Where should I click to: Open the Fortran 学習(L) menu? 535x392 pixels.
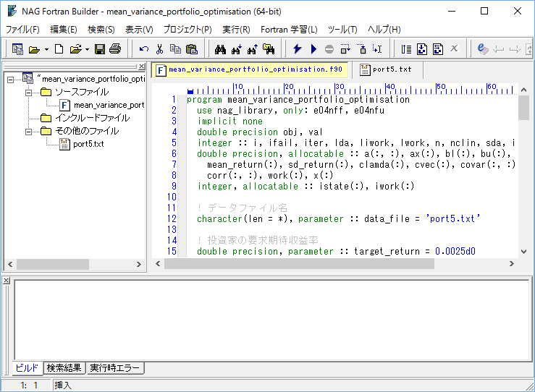(x=289, y=30)
